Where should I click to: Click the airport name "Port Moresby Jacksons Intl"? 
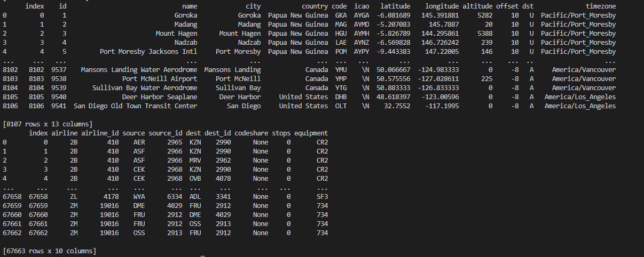(148, 52)
